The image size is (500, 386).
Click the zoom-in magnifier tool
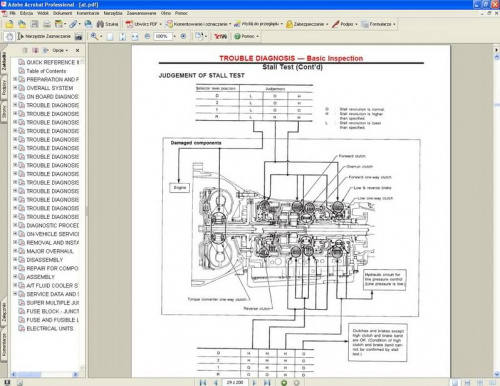click(94, 36)
